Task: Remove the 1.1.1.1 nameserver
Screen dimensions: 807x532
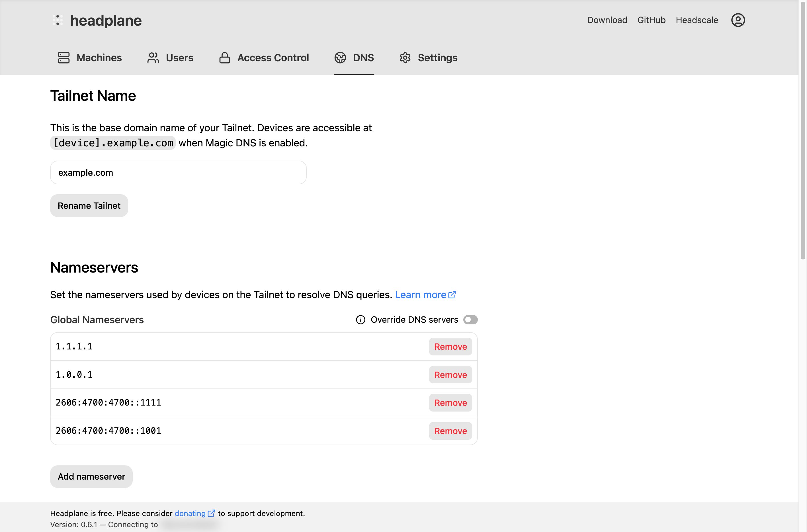Action: click(x=450, y=346)
